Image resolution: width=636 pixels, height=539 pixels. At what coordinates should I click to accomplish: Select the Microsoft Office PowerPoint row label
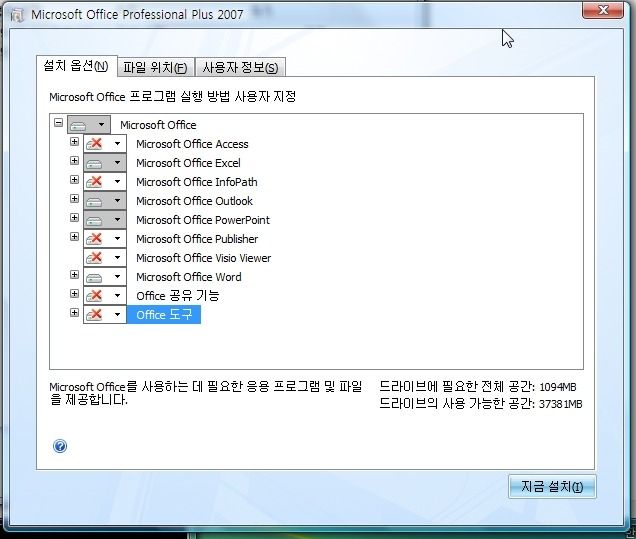[x=203, y=220]
